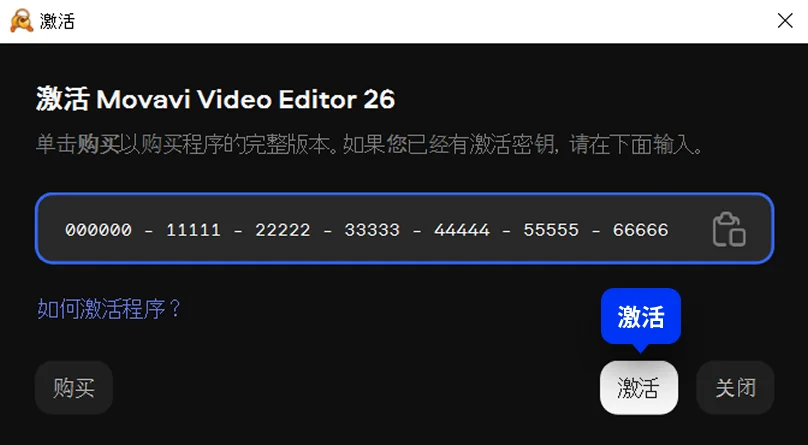
Task: Place cursor in the 000000 key segment
Action: point(98,229)
